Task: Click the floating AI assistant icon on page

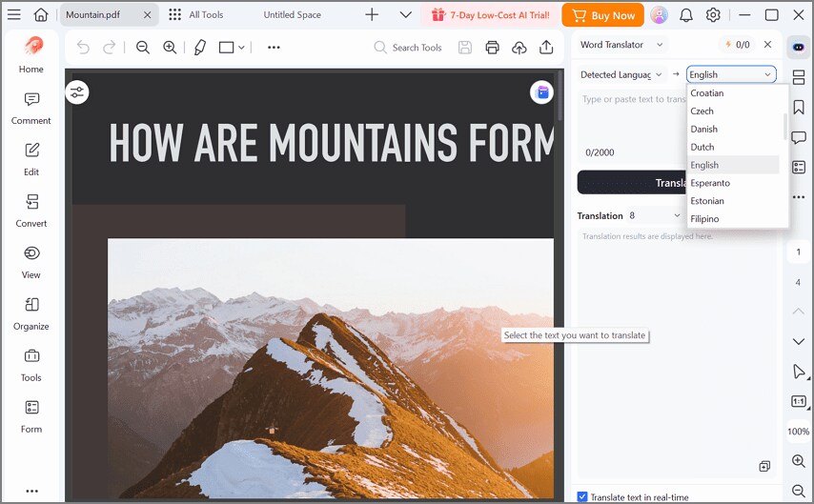Action: point(541,92)
